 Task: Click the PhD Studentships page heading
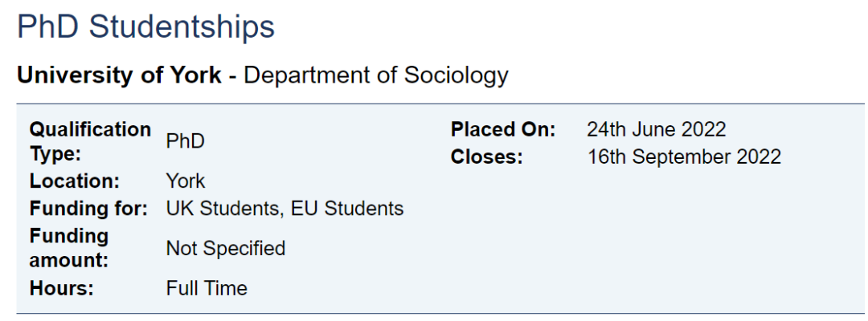pos(145,27)
